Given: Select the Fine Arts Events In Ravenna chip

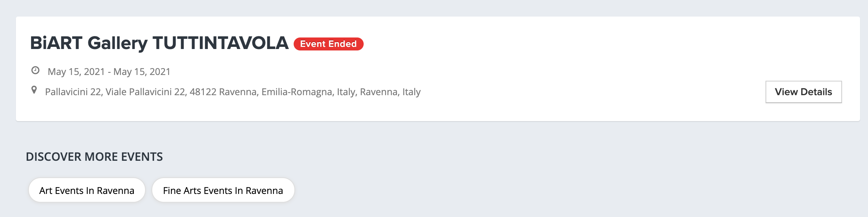Looking at the screenshot, I should (223, 190).
